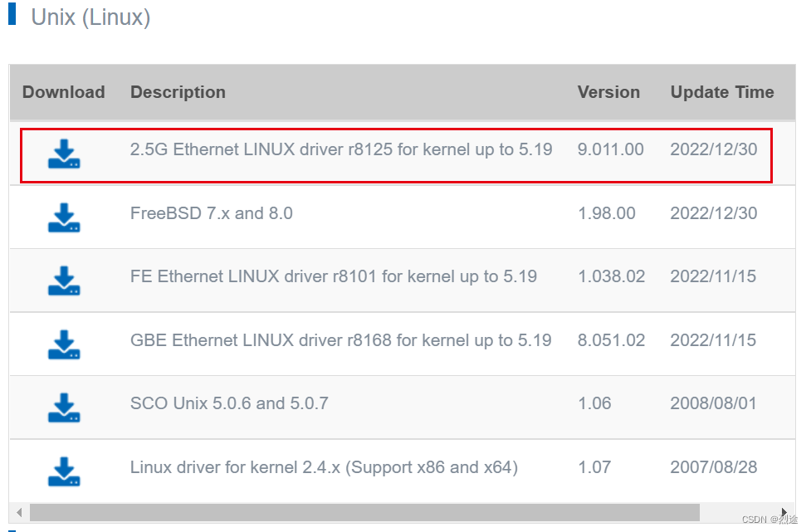Click the Version column header
Screen dimensions: 811x532
pos(608,92)
